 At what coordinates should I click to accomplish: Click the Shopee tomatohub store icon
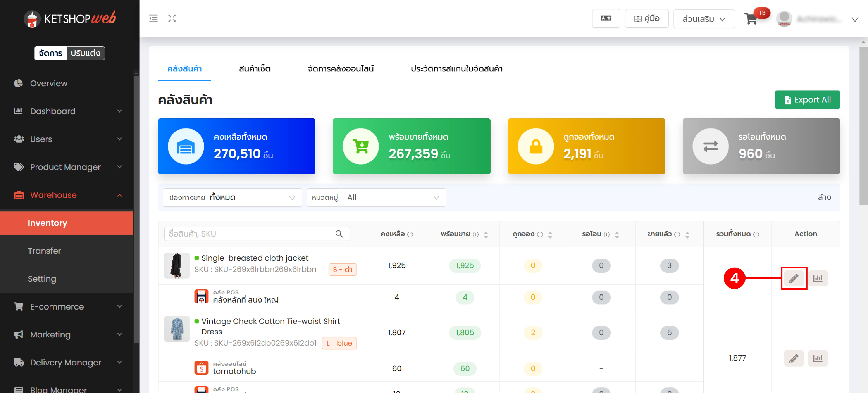tap(202, 368)
